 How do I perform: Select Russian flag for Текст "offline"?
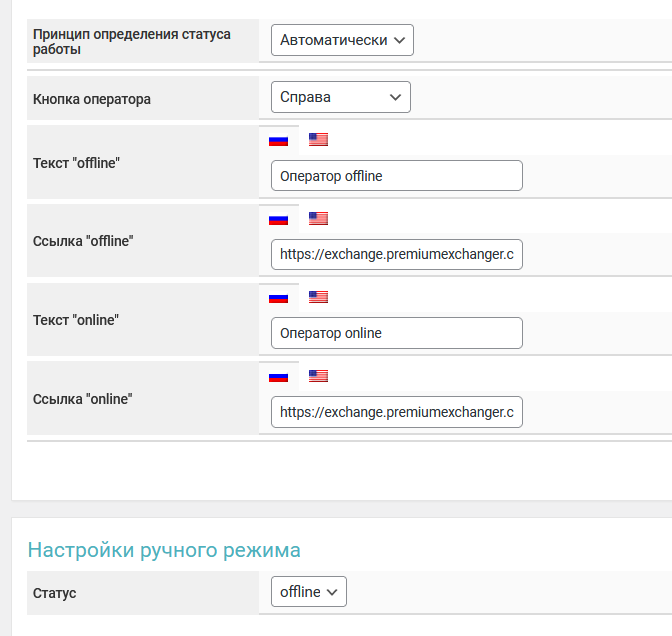278,140
